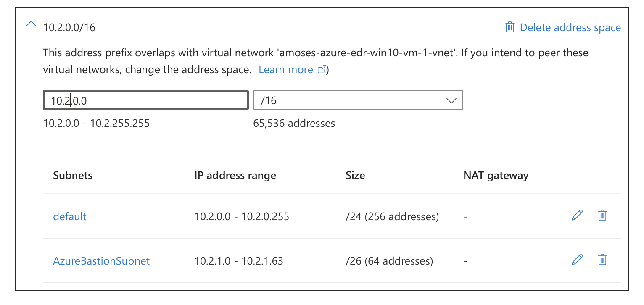This screenshot has width=644, height=305.
Task: Delete AzureBastionSubnet using its trash icon
Action: coord(602,260)
